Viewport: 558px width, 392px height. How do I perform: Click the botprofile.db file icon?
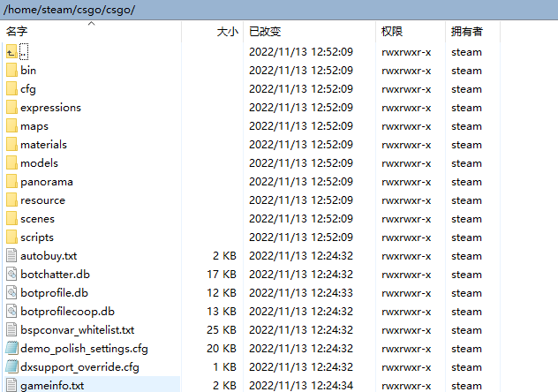11,292
